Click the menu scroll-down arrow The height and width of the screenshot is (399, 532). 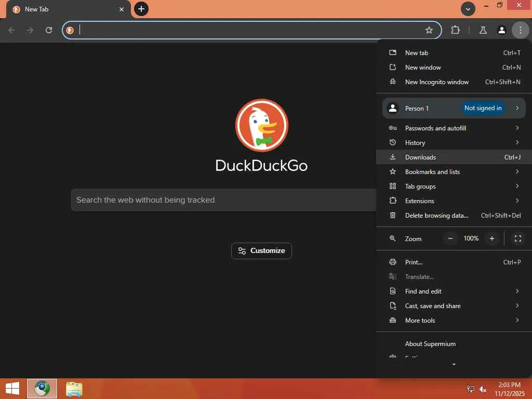[454, 364]
